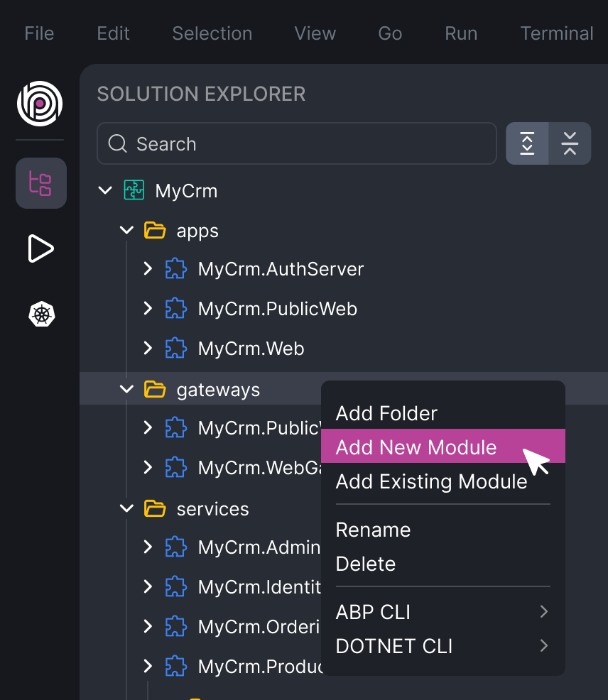Viewport: 608px width, 700px height.
Task: Open the Solution Runner play icon
Action: (41, 248)
